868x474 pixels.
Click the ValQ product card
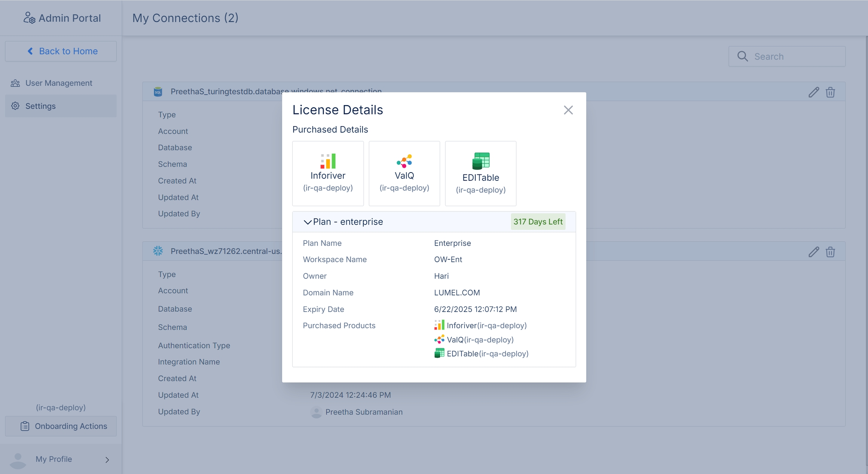click(404, 173)
